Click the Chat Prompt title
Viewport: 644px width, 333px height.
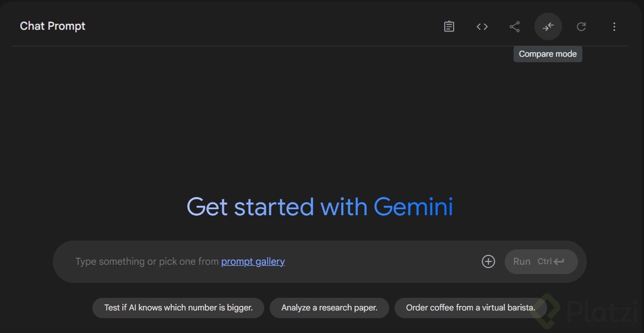pos(53,26)
